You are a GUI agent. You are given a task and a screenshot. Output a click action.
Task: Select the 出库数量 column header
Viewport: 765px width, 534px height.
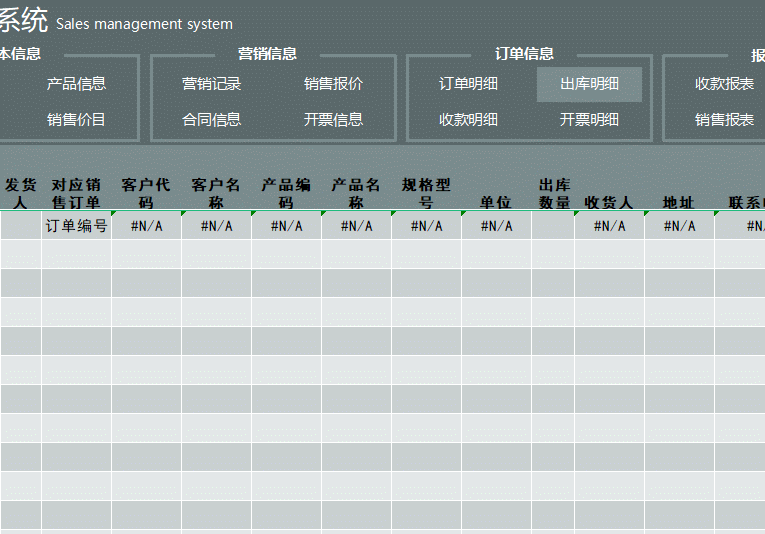click(x=555, y=194)
